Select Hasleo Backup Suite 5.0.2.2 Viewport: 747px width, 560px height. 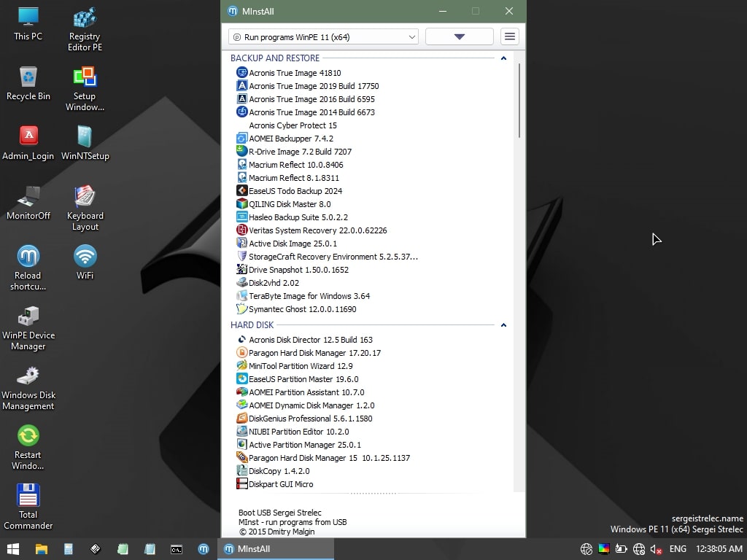tap(298, 217)
